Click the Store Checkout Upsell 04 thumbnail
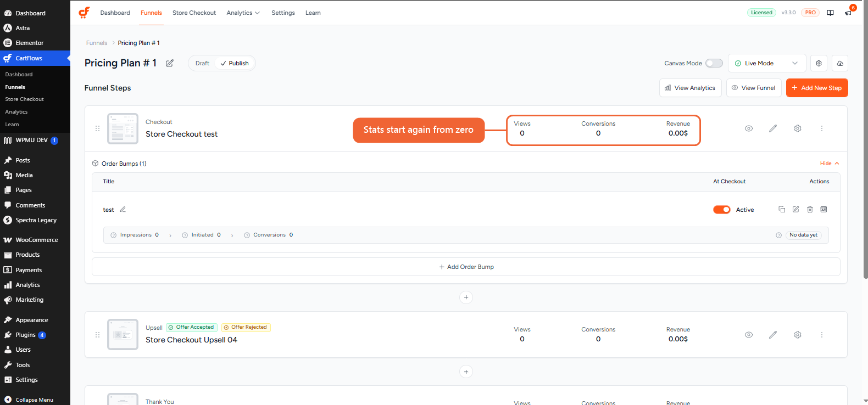The image size is (868, 405). pyautogui.click(x=123, y=335)
